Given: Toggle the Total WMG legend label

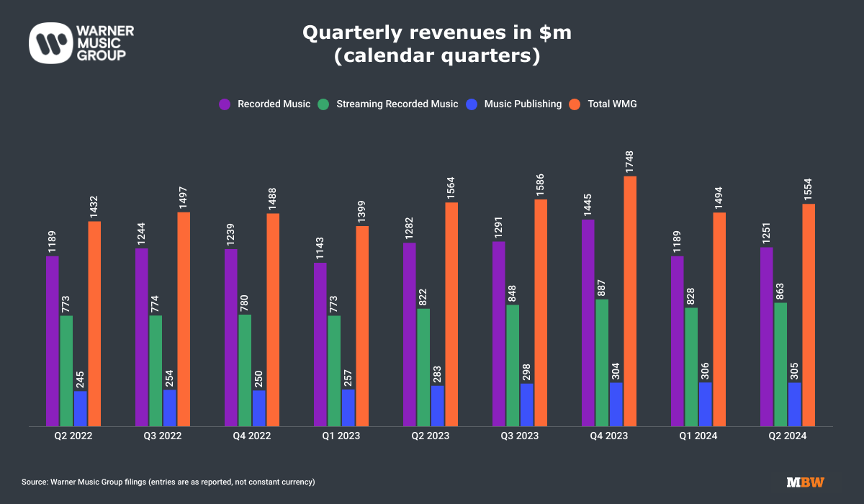Looking at the screenshot, I should point(612,104).
